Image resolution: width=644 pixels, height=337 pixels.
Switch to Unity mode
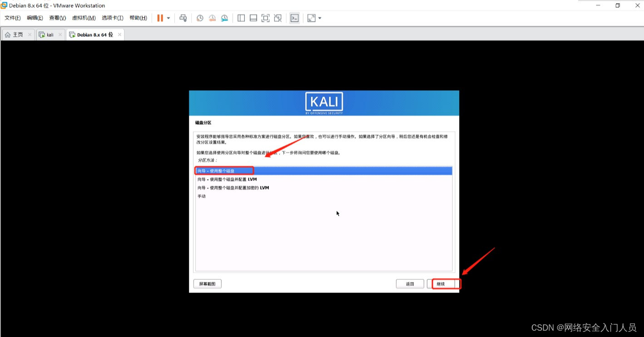(278, 18)
